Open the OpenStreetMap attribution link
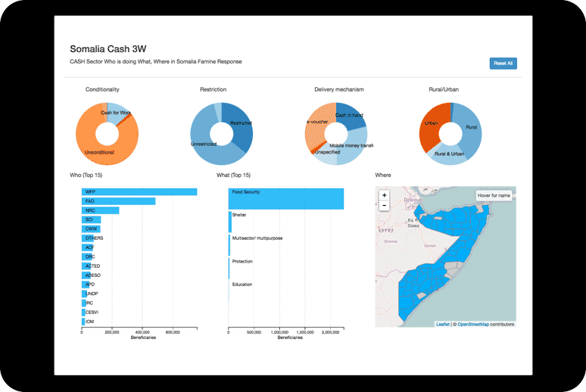 [473, 324]
